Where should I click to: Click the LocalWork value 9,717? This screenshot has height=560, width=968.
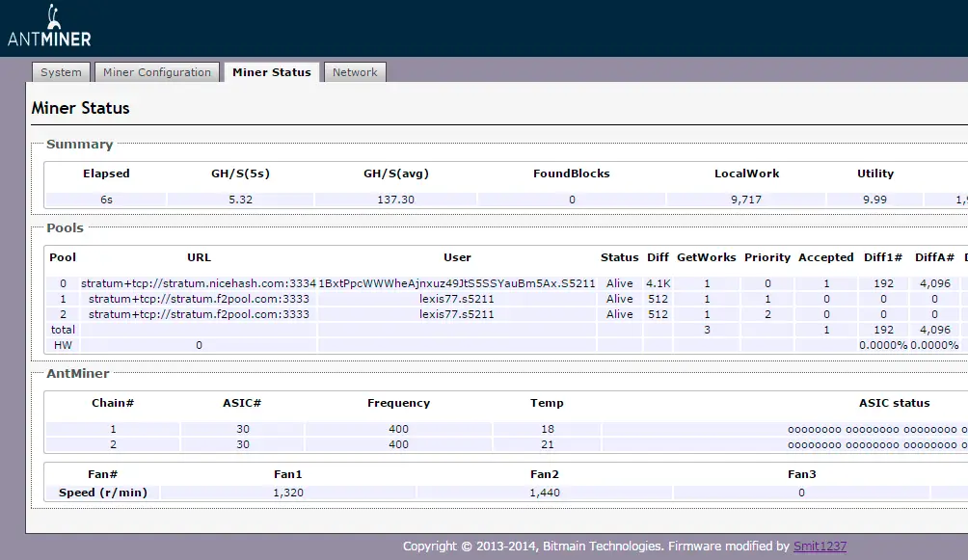(745, 200)
